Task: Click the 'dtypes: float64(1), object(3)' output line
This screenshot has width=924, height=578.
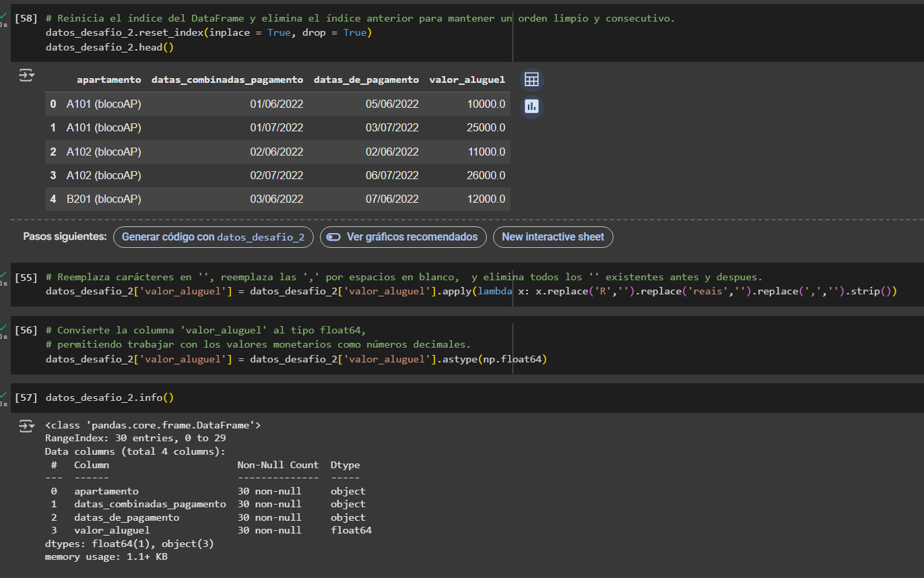Action: pos(129,544)
